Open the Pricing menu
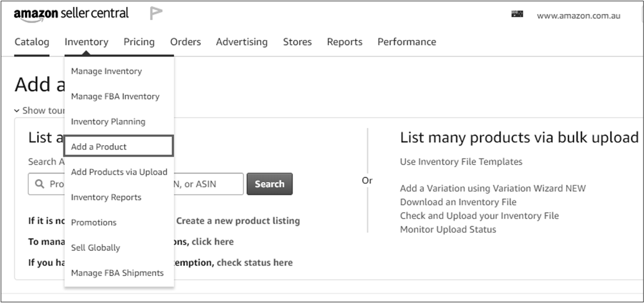This screenshot has width=644, height=303. point(139,42)
